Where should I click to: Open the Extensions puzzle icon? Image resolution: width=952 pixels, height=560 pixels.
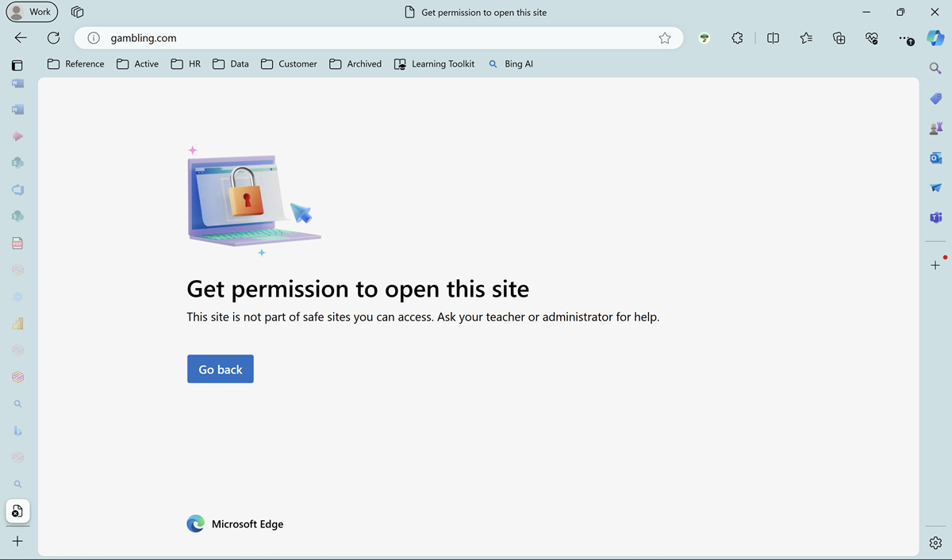coord(737,37)
